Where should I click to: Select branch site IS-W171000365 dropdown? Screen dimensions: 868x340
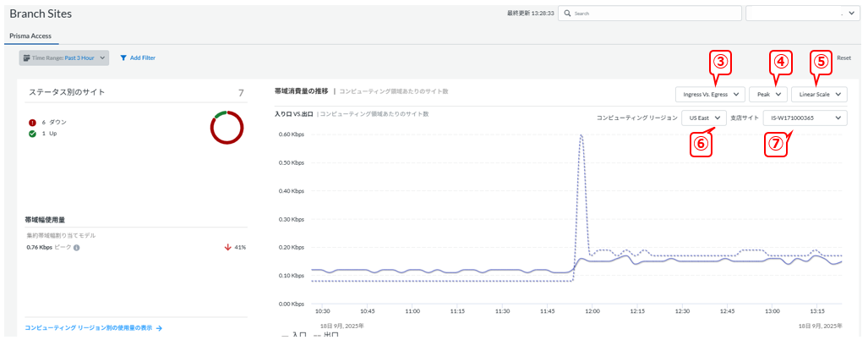[x=804, y=118]
